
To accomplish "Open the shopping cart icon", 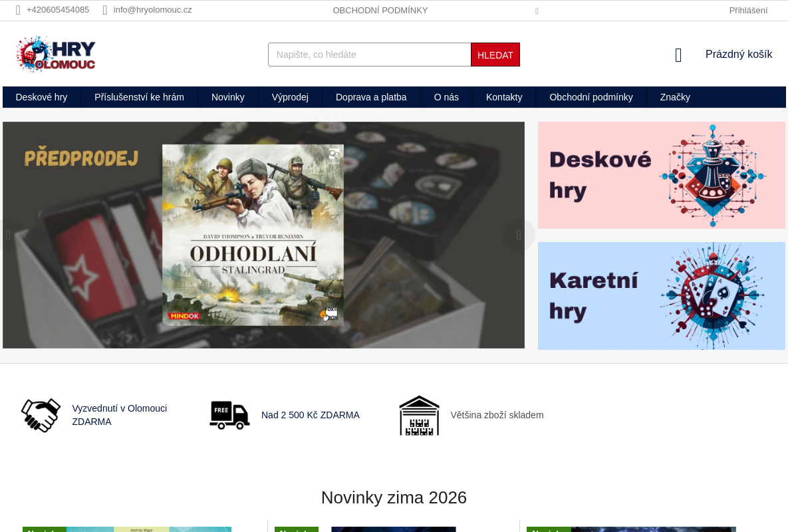I will pyautogui.click(x=678, y=55).
